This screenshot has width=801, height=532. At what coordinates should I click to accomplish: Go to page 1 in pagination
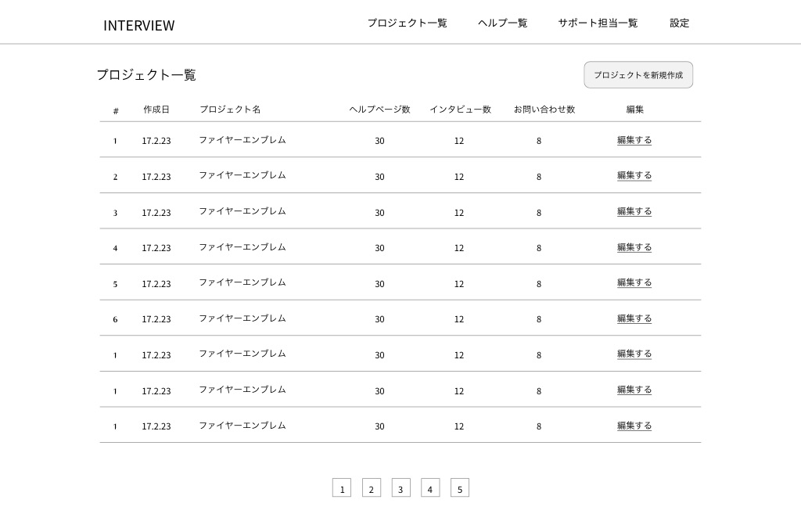342,487
